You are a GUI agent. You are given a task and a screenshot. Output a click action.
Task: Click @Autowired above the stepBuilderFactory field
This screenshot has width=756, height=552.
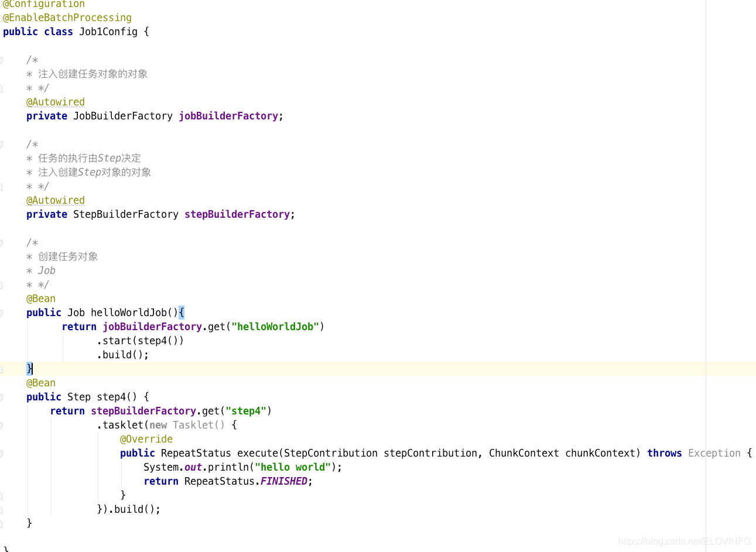56,200
